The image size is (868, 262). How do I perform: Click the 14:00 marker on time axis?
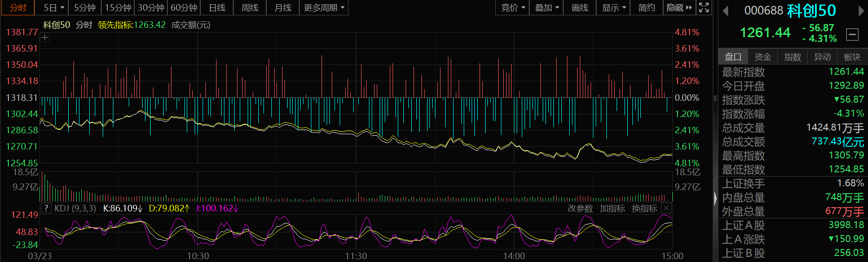click(514, 256)
